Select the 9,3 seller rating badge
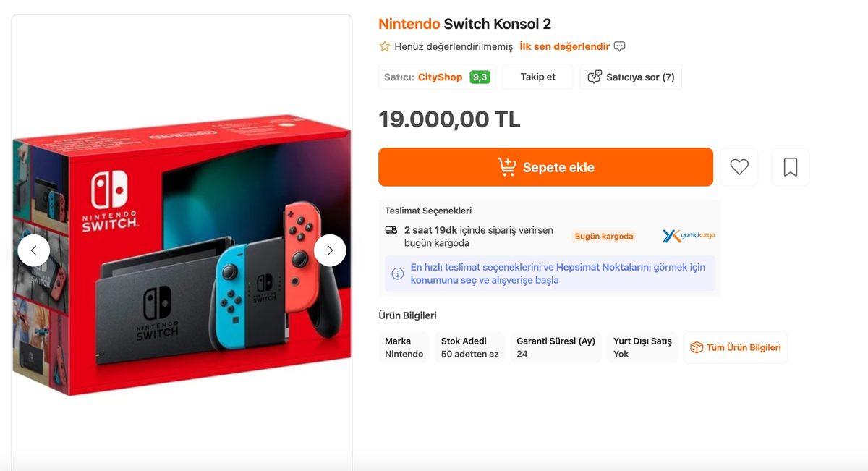Screen dimensions: 868x471 480,76
